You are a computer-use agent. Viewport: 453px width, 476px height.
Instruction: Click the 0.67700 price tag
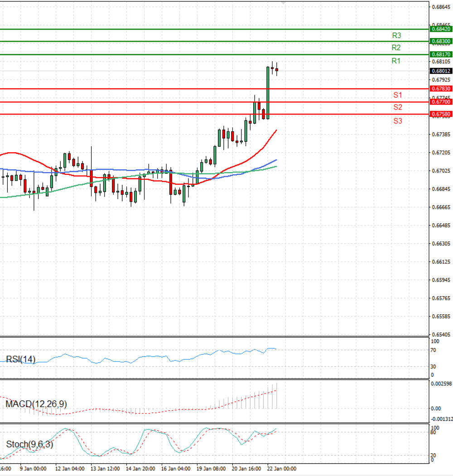tap(442, 102)
